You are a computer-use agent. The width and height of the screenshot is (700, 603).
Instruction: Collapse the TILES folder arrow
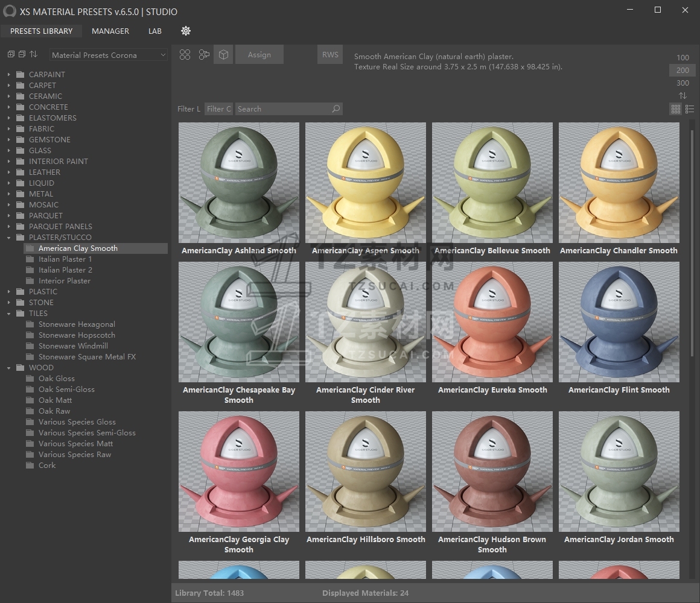8,314
